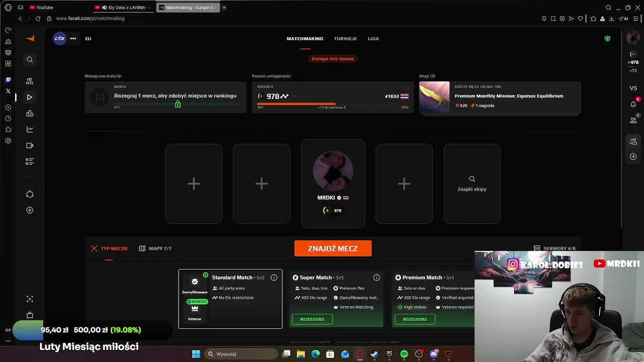Open the EU region selector

88,39
